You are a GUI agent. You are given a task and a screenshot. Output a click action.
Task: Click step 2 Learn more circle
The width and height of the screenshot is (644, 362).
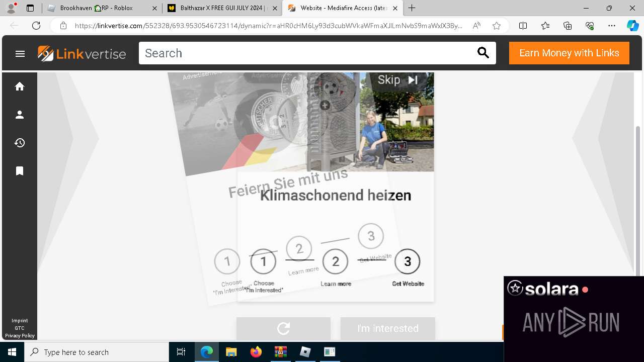click(x=335, y=261)
